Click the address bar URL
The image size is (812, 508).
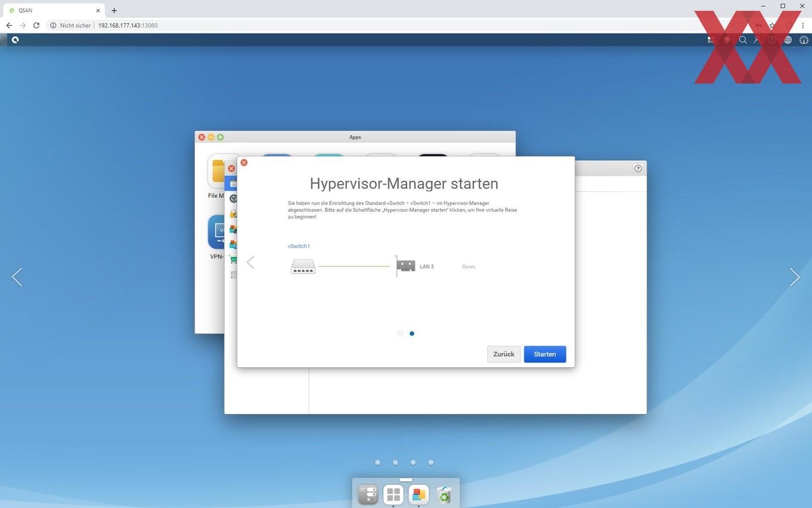point(128,26)
